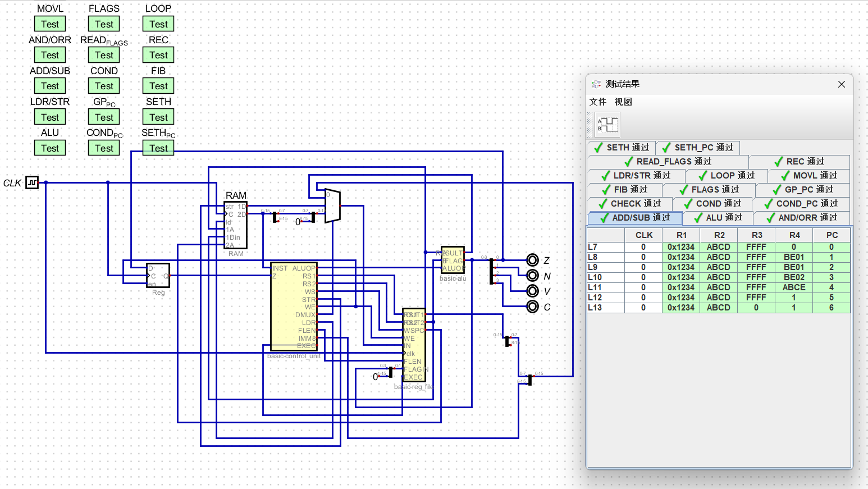868x489 pixels.
Task: Switch to the COND 通过 tab
Action: [712, 204]
